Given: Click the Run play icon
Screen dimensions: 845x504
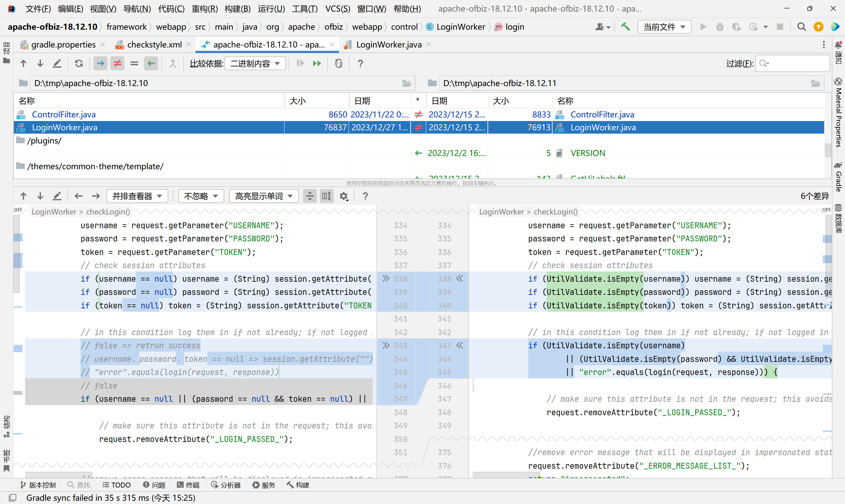Looking at the screenshot, I should click(x=703, y=26).
